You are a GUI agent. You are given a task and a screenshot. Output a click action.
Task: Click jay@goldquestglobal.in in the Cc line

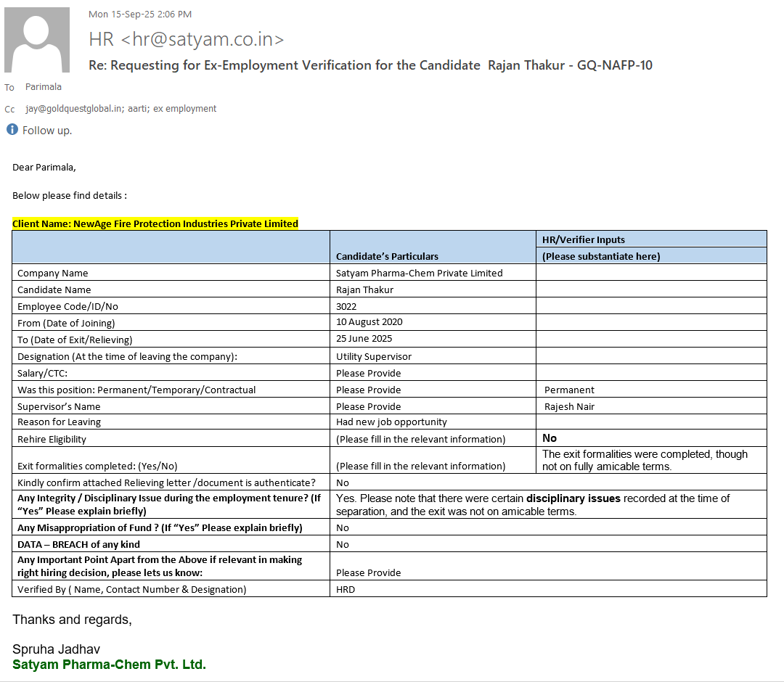tap(73, 109)
